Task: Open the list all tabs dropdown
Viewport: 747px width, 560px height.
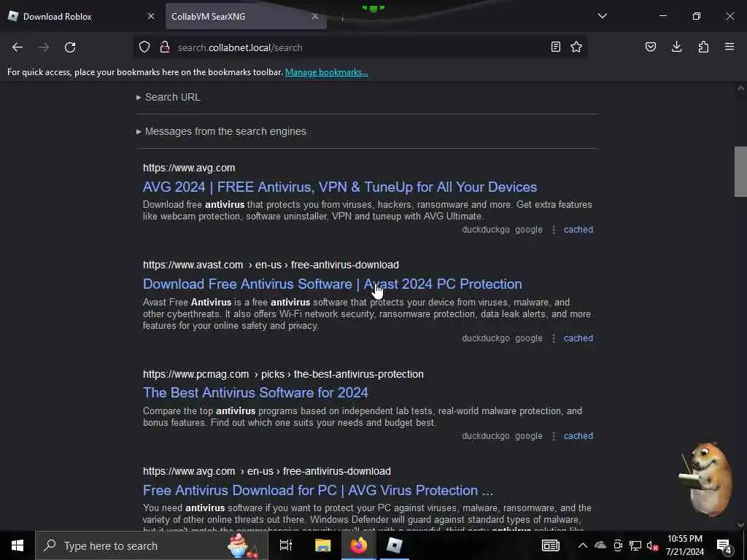Action: pos(602,16)
